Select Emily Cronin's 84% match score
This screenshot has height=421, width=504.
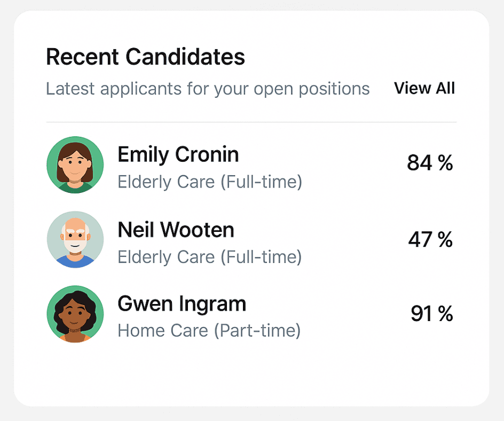(431, 163)
